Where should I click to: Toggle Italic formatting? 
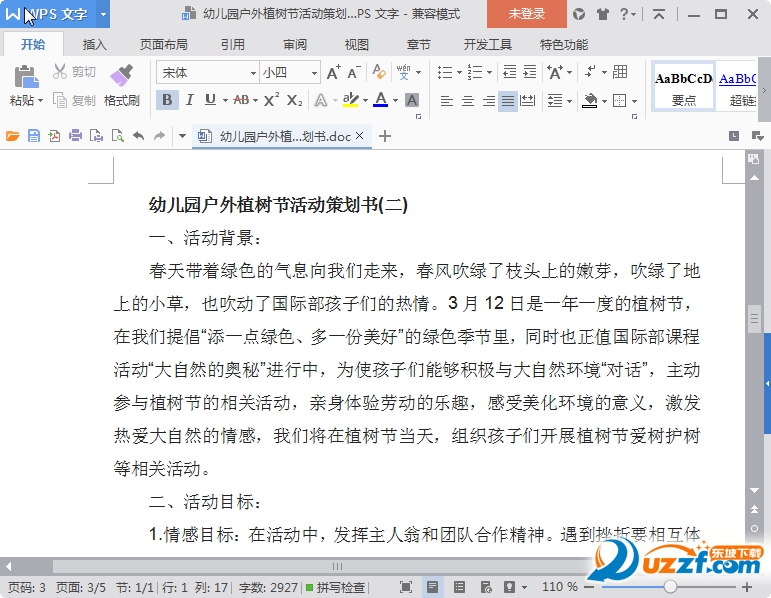pyautogui.click(x=189, y=100)
